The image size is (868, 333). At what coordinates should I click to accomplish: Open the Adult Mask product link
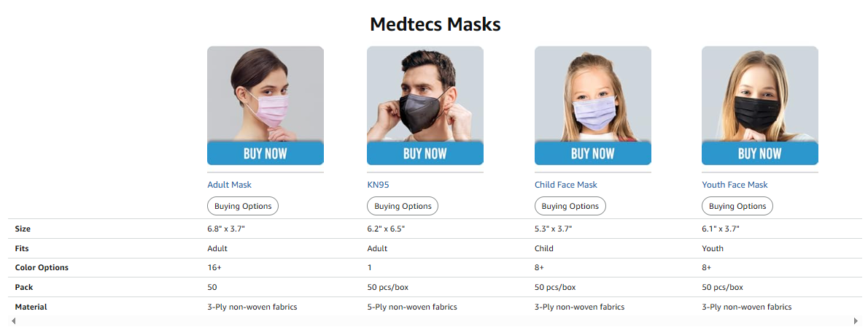point(229,185)
